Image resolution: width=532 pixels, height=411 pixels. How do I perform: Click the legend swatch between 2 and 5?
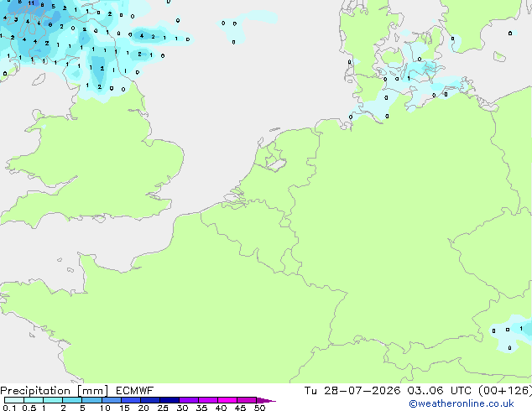pyautogui.click(x=72, y=400)
